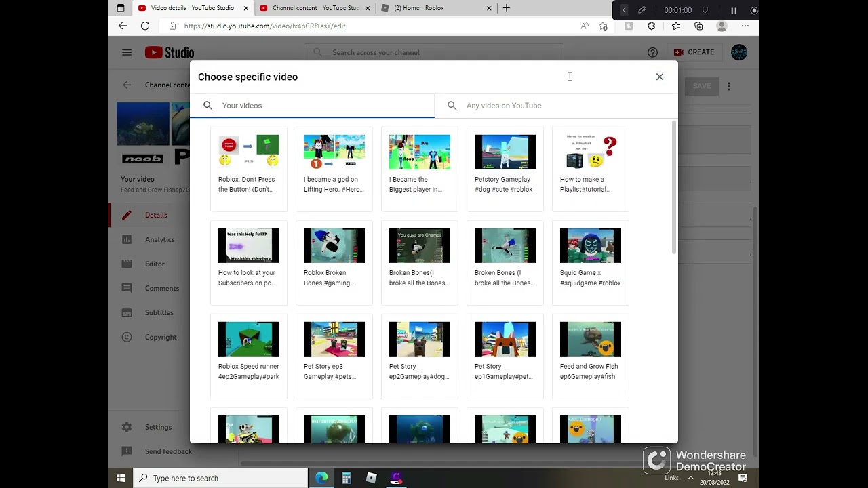Screen dimensions: 868x488
Task: Click the dialog's vertical scrollbar
Action: (x=673, y=188)
